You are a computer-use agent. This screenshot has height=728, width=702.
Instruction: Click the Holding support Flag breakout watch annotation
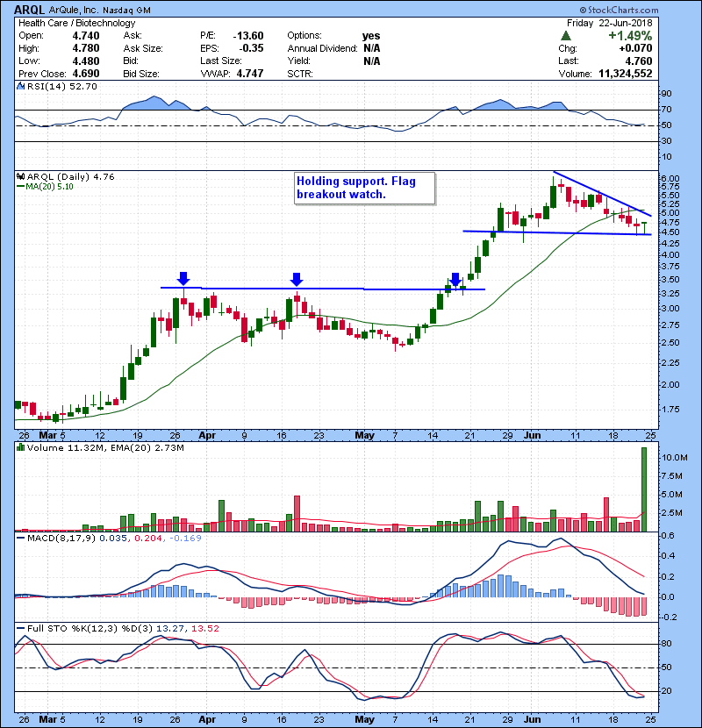(365, 188)
